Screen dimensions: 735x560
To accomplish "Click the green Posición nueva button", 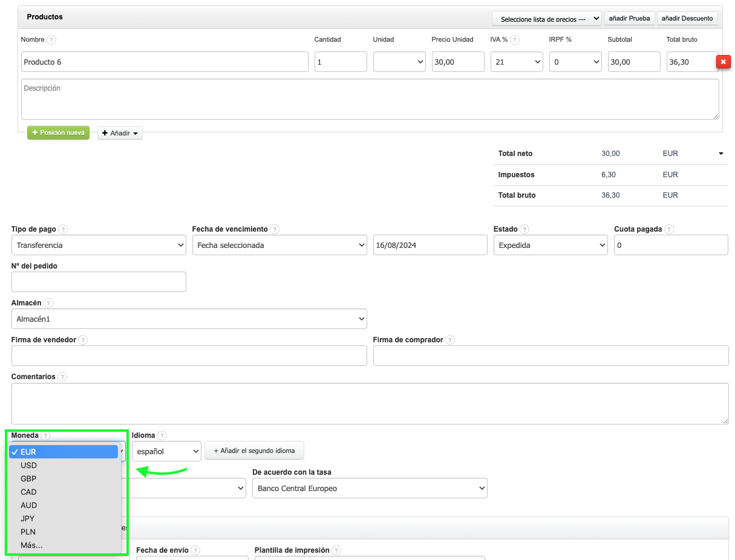I will [x=58, y=132].
